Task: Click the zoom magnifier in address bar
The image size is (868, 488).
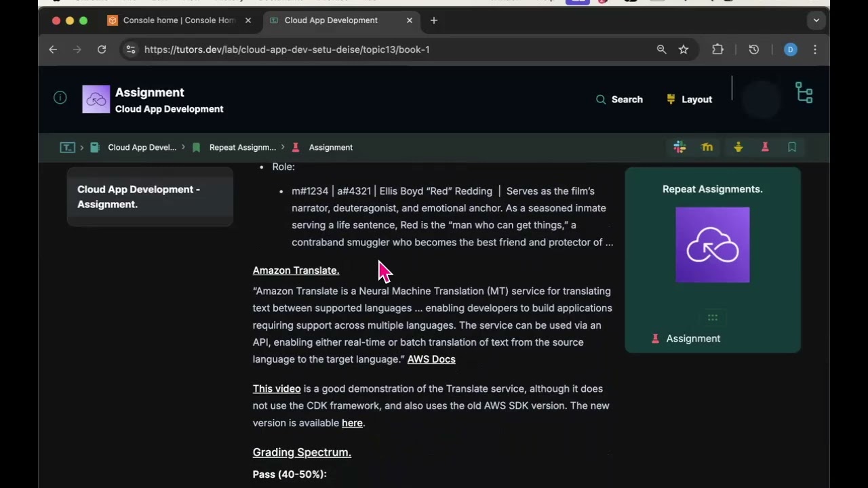Action: [662, 49]
